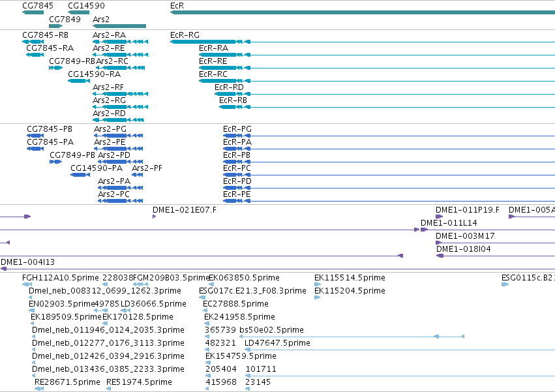555x392 pixels.
Task: Choose transcript Ars2-RF
Action: click(x=108, y=87)
